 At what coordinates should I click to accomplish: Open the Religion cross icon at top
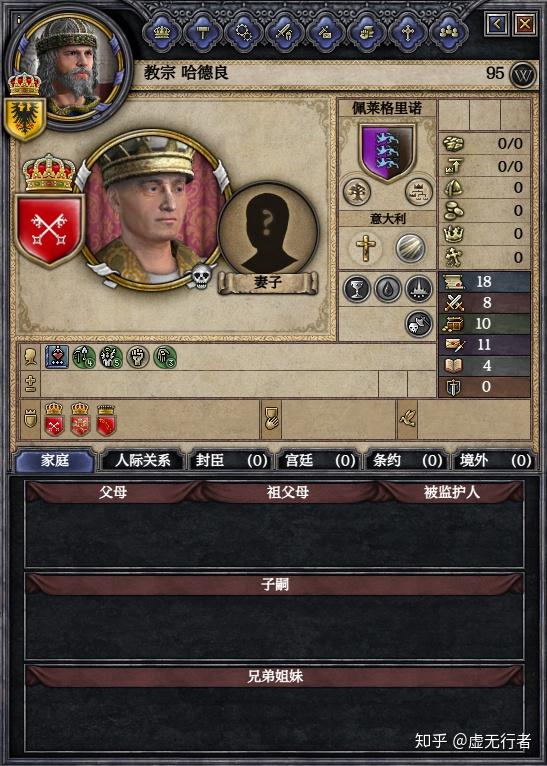408,32
